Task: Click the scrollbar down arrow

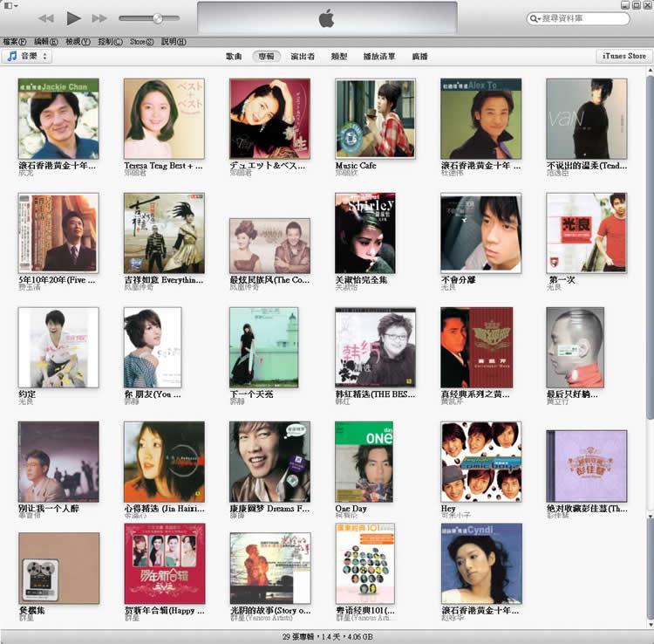Action: point(650,625)
